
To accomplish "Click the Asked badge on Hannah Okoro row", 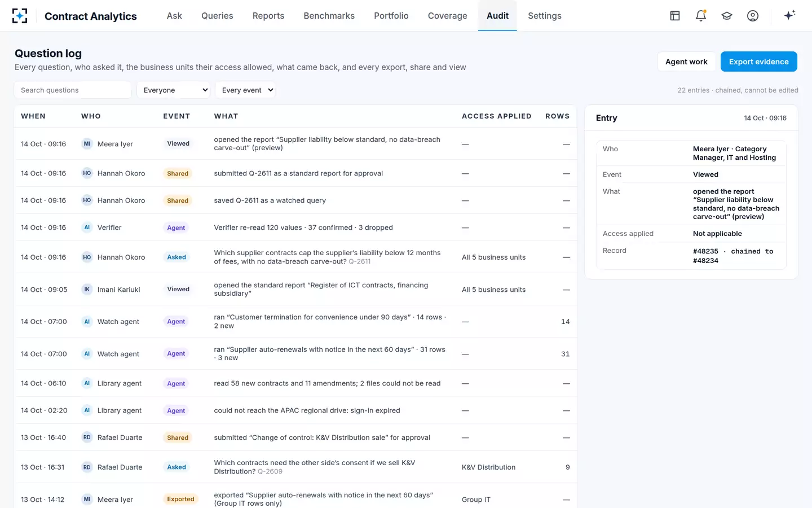I will click(176, 257).
